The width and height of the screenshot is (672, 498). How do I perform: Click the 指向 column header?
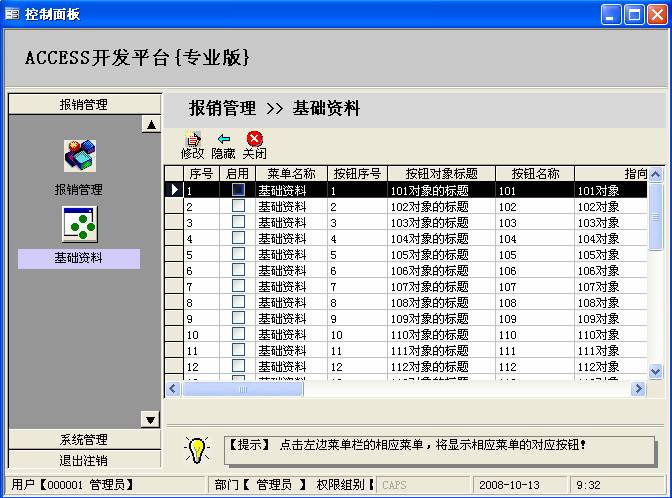coord(611,174)
